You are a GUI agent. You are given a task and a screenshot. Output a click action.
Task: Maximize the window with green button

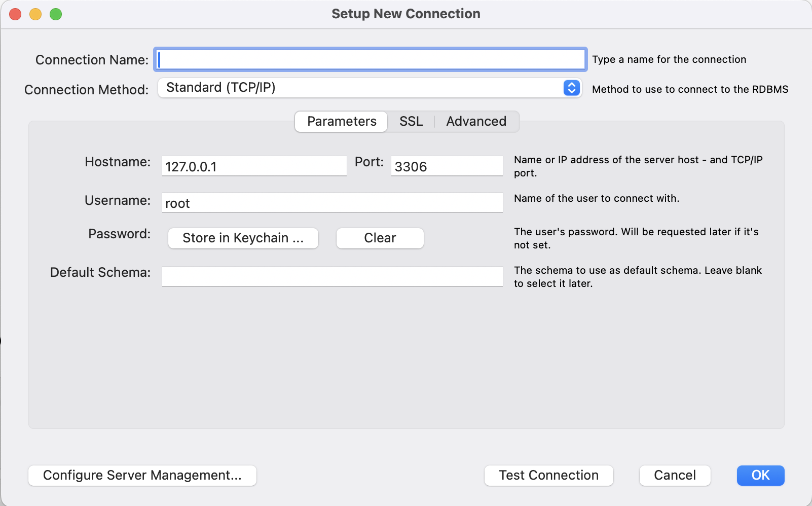(x=56, y=14)
